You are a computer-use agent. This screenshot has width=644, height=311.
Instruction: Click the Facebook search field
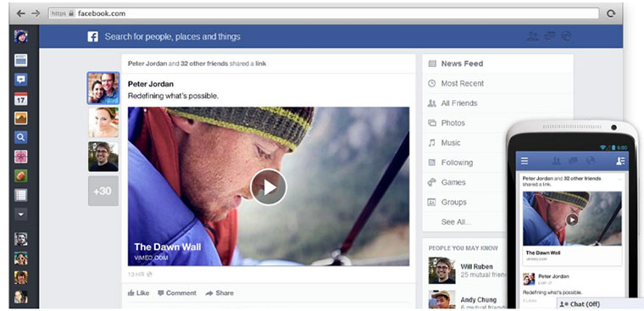pos(173,36)
